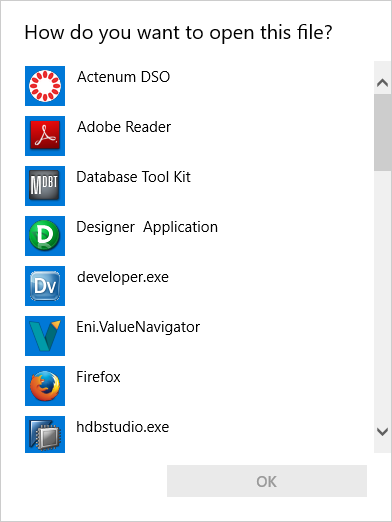Select the Actenum DSO app icon
The width and height of the screenshot is (392, 522).
point(45,86)
